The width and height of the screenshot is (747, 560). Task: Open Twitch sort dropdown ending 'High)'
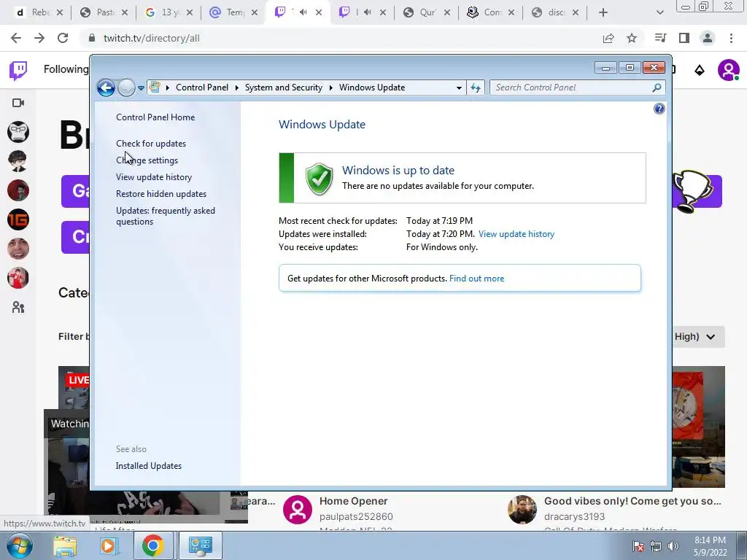click(x=698, y=337)
